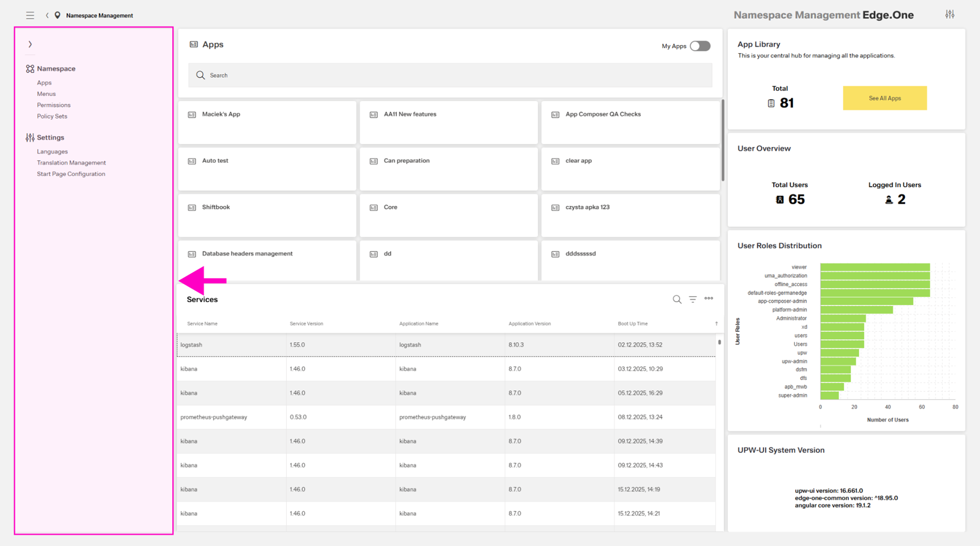
Task: Click the Service Name column header
Action: (202, 324)
